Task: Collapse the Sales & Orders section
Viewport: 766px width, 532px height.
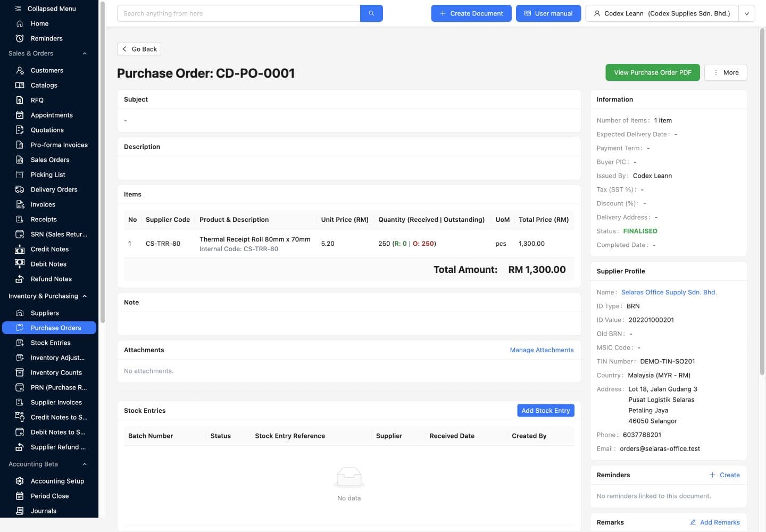Action: pyautogui.click(x=85, y=53)
